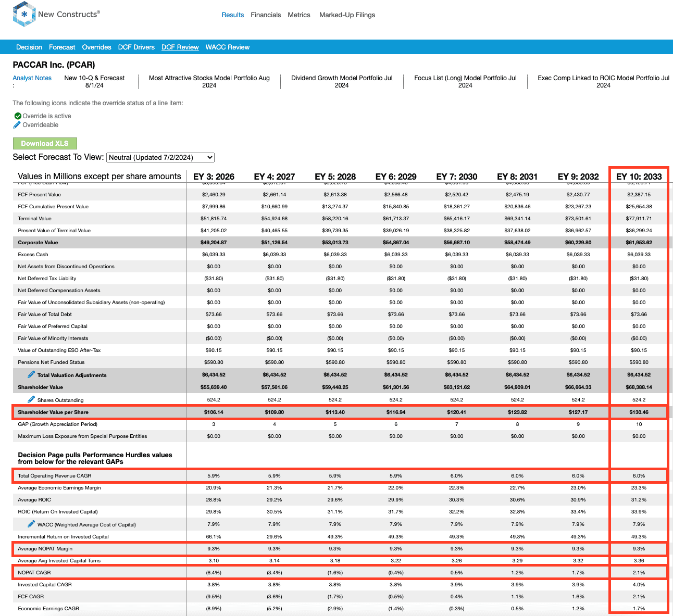This screenshot has width=673, height=616.
Task: Click the pencil icon beside WACC row
Action: point(31,524)
